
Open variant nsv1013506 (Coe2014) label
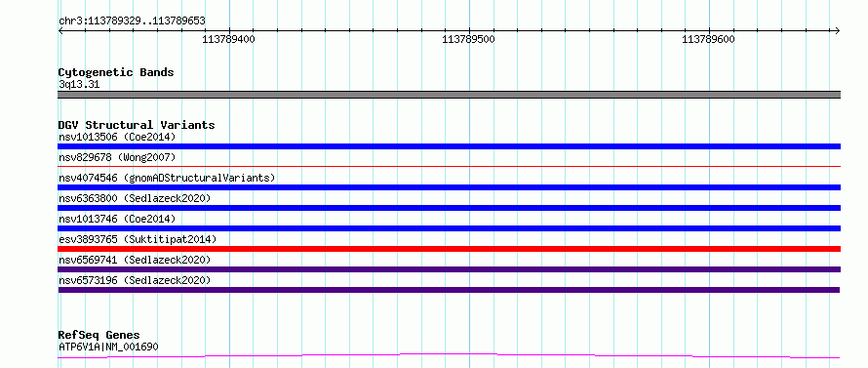point(117,137)
